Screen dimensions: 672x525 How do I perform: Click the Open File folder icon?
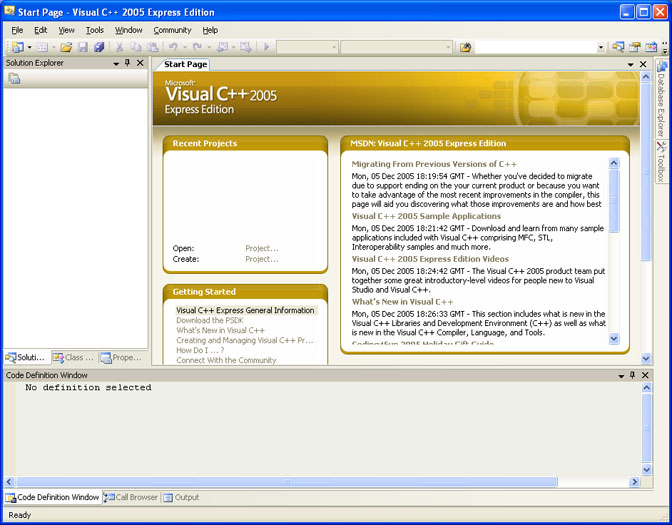click(x=66, y=47)
